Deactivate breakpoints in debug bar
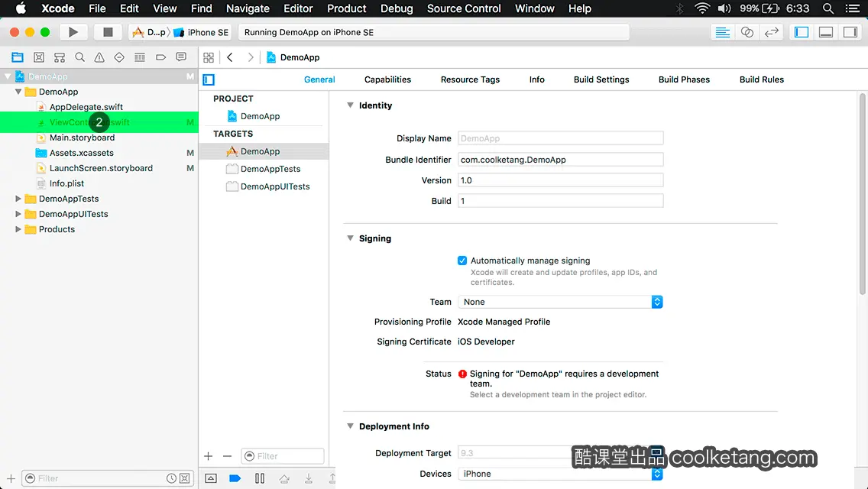The width and height of the screenshot is (868, 489). pyautogui.click(x=235, y=478)
